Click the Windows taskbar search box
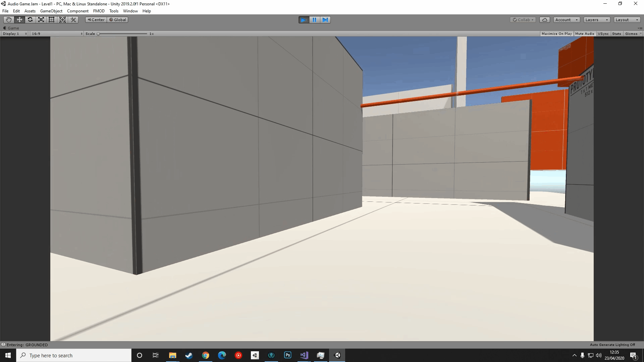The image size is (644, 362). 74,355
